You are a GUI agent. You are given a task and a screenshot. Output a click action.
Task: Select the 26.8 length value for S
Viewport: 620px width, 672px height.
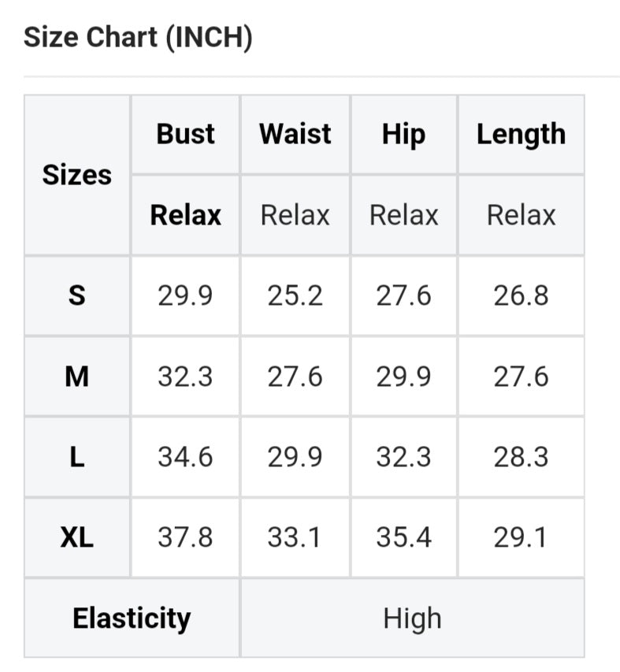click(521, 296)
